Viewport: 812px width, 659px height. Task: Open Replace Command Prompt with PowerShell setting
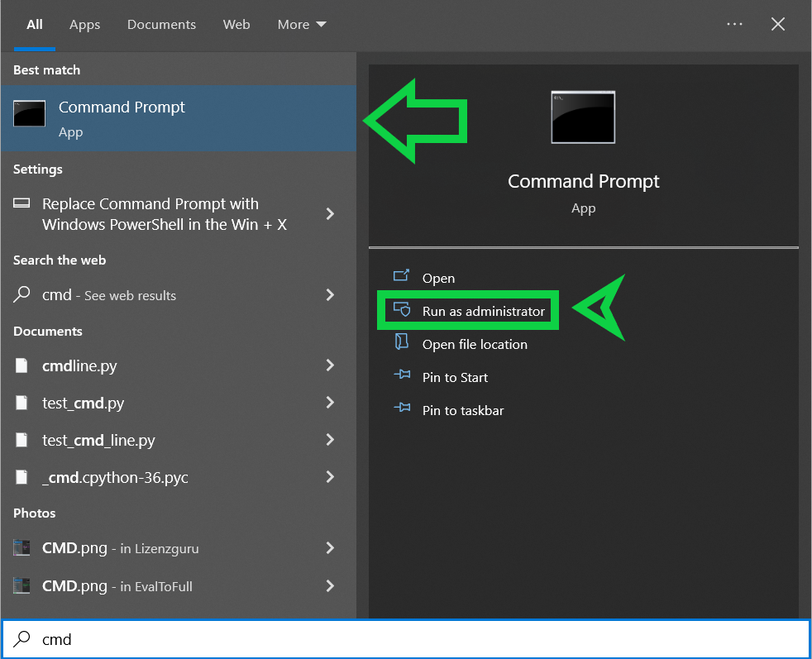tap(179, 214)
